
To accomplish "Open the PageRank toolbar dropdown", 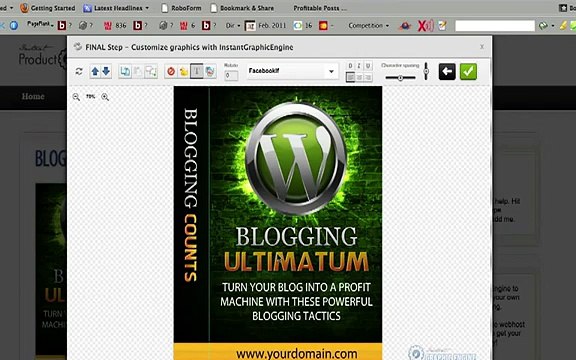I will click(40, 25).
